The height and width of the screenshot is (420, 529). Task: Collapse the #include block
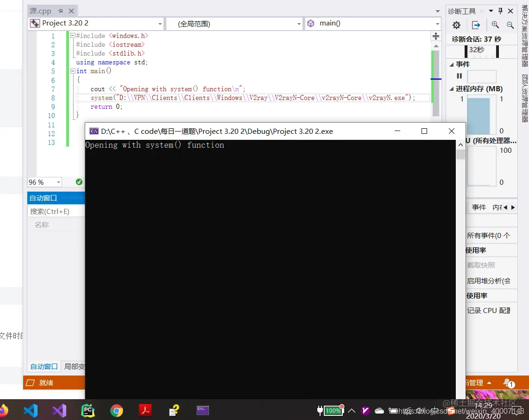pyautogui.click(x=73, y=35)
